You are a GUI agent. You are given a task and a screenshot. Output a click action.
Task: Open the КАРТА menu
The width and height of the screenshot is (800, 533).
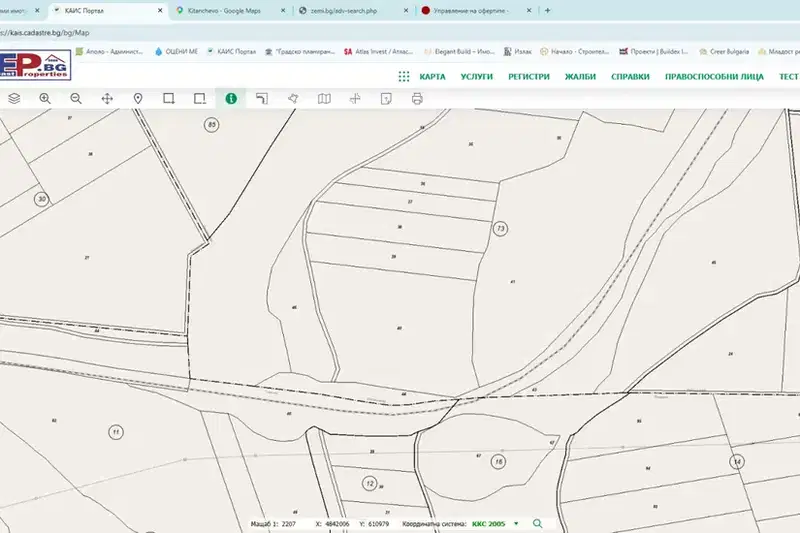click(432, 77)
